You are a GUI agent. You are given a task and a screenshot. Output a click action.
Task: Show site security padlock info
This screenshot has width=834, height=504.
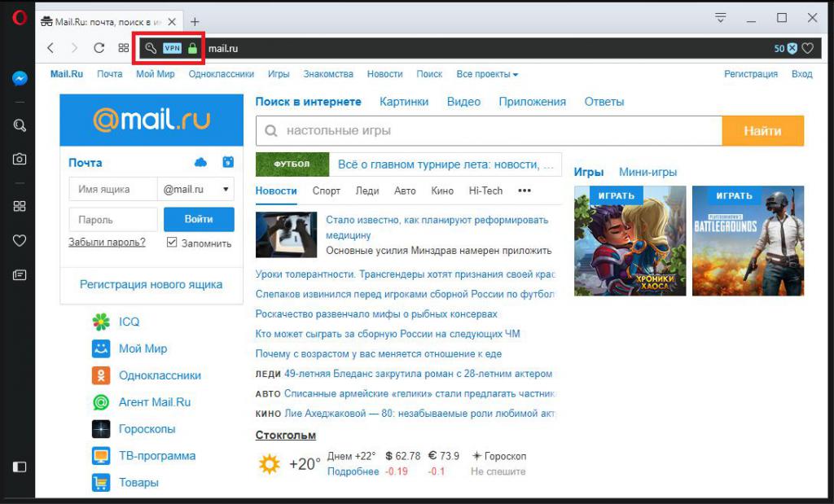(x=192, y=48)
